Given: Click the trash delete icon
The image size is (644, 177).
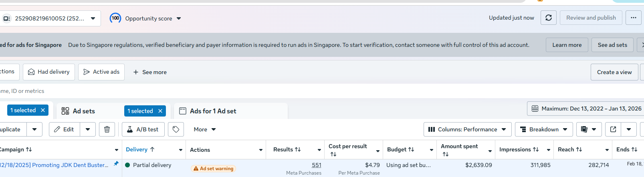Looking at the screenshot, I should (107, 129).
